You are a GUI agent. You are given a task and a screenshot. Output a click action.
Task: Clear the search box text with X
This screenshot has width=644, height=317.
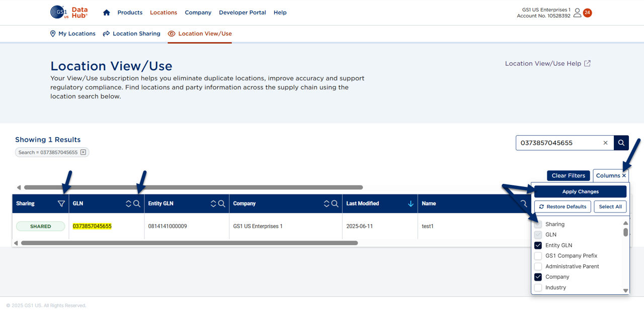tap(605, 143)
